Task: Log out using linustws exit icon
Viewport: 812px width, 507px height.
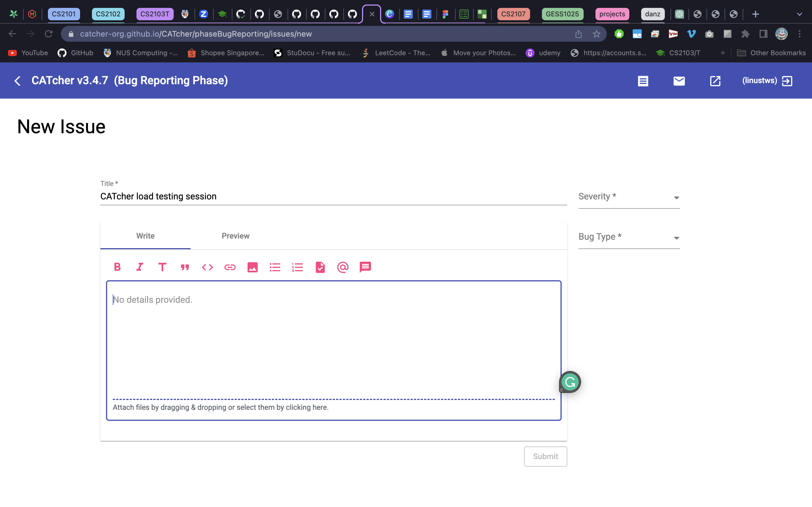Action: (x=787, y=81)
